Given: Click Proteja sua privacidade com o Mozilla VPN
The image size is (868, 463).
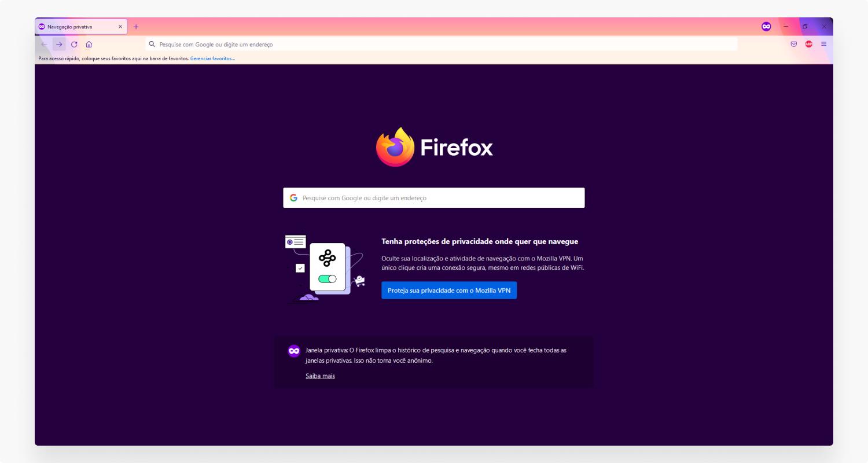Looking at the screenshot, I should click(449, 291).
